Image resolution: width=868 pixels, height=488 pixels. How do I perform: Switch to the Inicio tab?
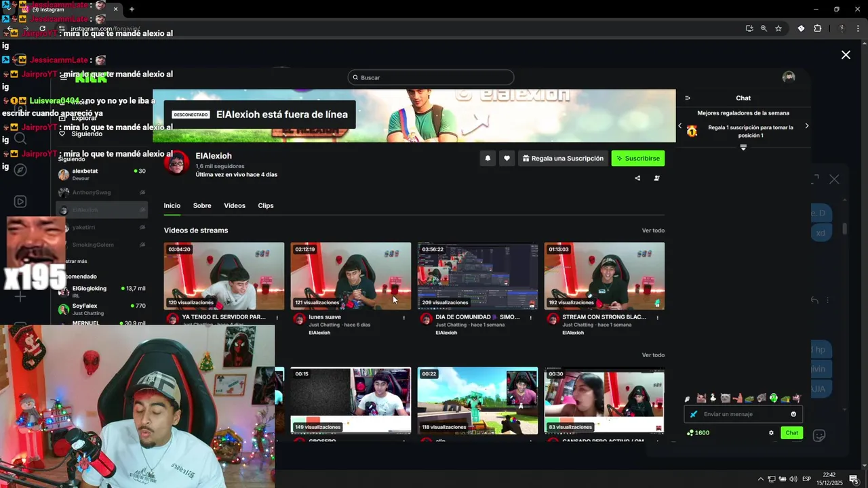pos(172,205)
